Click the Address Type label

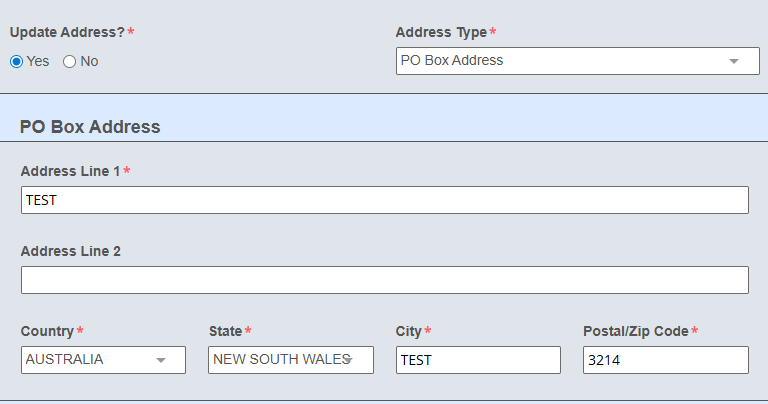(x=441, y=32)
